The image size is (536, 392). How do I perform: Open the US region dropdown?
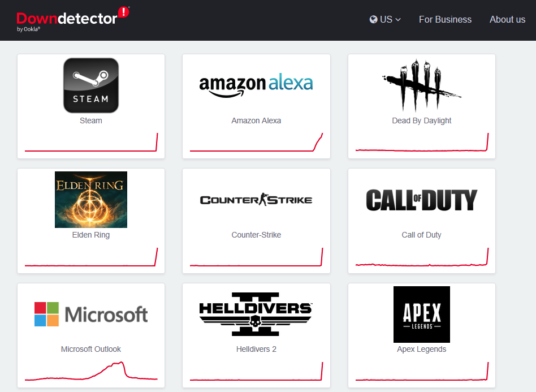tap(385, 19)
